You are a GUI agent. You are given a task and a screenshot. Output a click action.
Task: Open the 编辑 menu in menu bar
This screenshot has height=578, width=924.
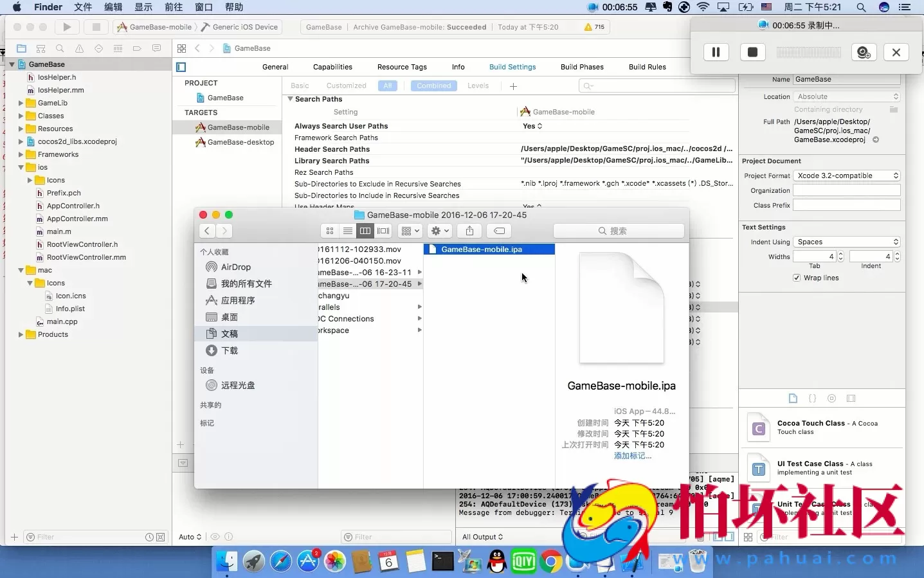tap(113, 7)
